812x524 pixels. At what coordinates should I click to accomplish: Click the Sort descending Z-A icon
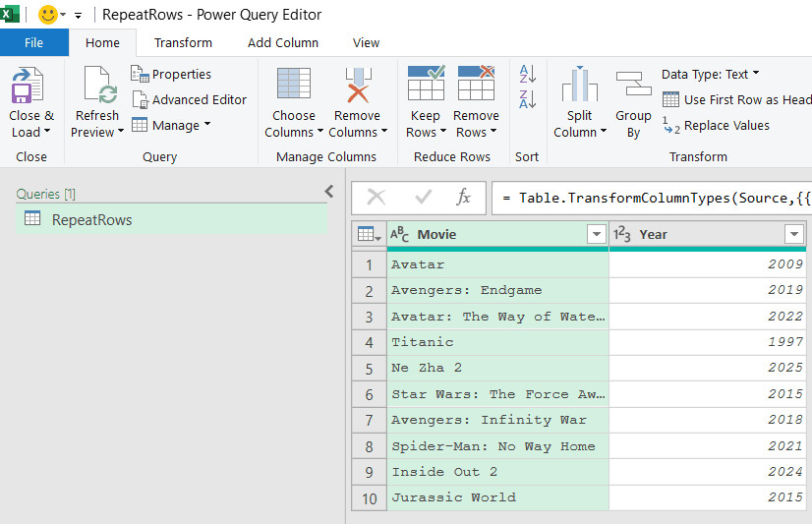(528, 99)
